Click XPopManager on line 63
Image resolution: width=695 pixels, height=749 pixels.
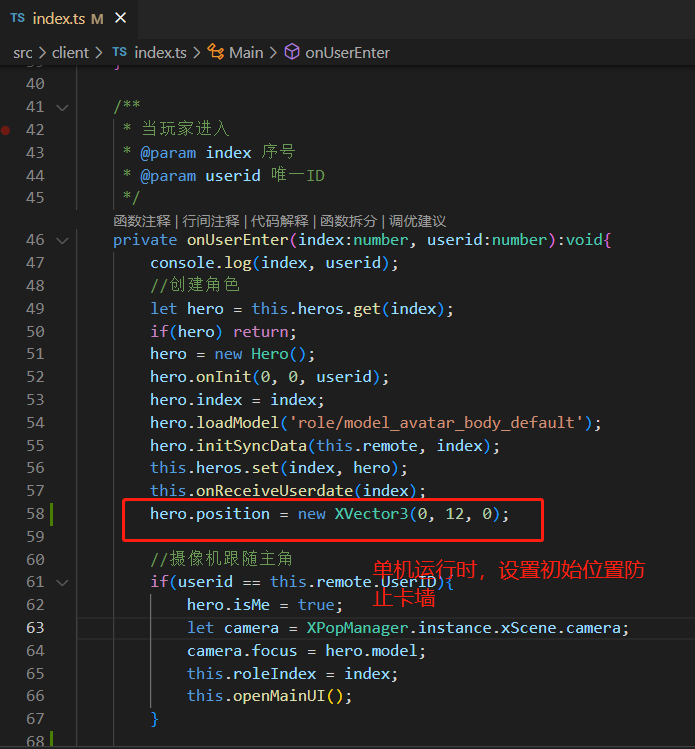click(357, 628)
